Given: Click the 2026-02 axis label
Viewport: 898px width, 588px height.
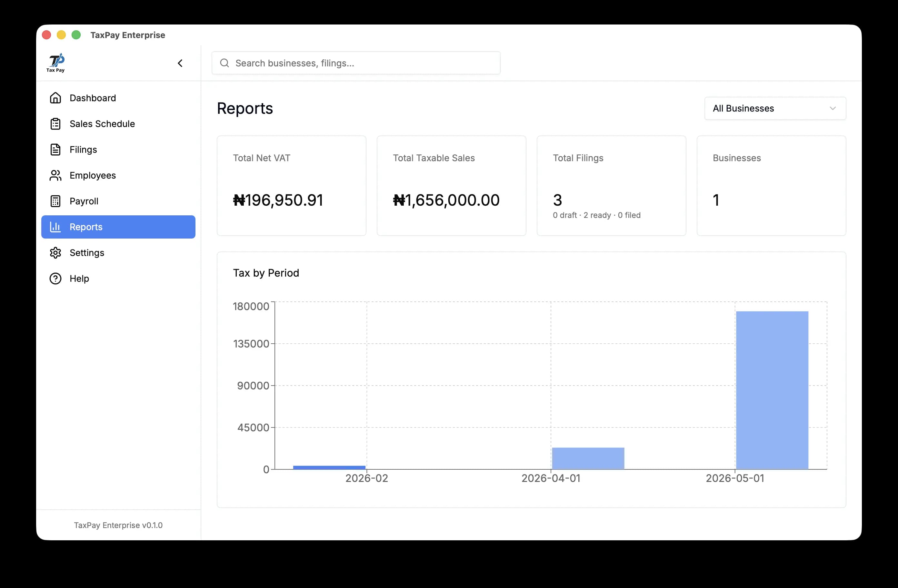Looking at the screenshot, I should pos(367,478).
